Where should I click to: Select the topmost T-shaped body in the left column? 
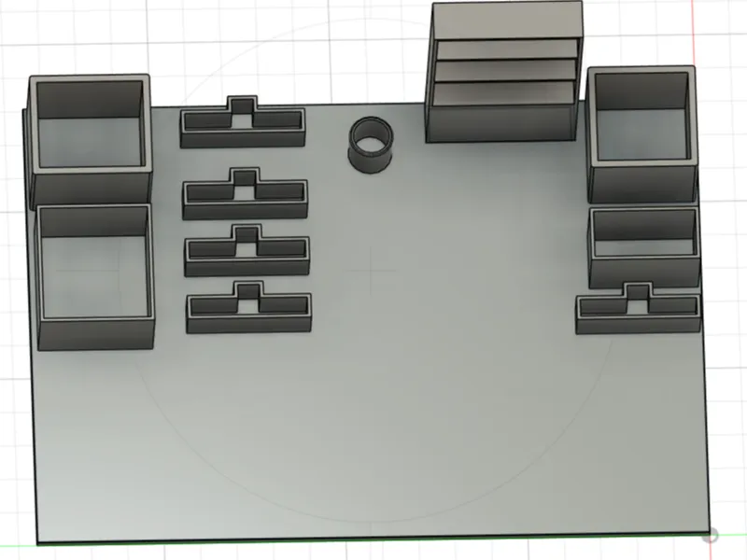tap(243, 122)
